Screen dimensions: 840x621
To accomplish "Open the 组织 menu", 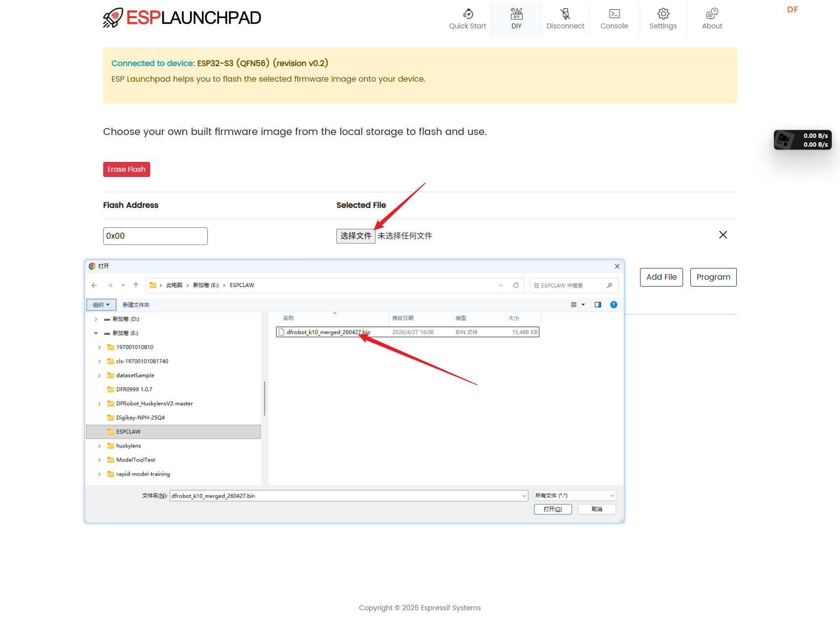I will [101, 304].
